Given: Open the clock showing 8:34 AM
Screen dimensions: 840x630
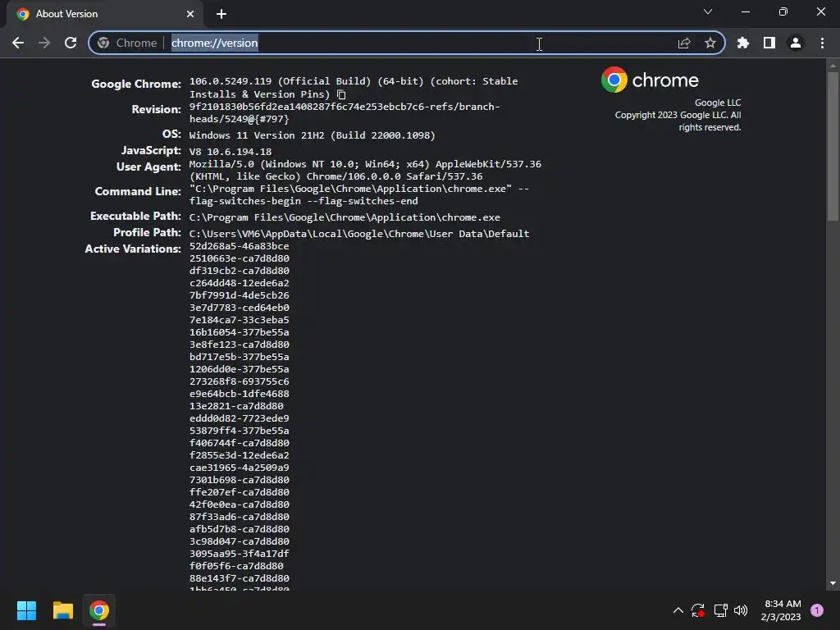Looking at the screenshot, I should coord(781,610).
